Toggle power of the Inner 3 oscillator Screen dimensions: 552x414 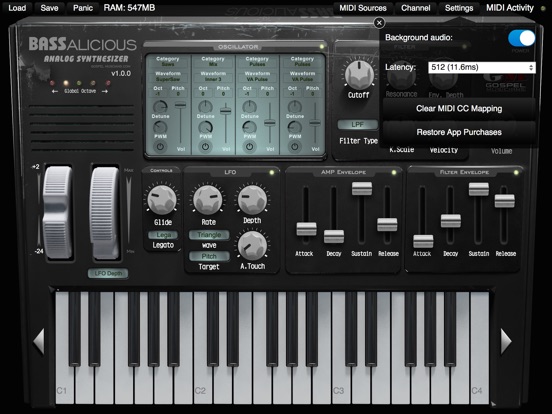pos(205,147)
